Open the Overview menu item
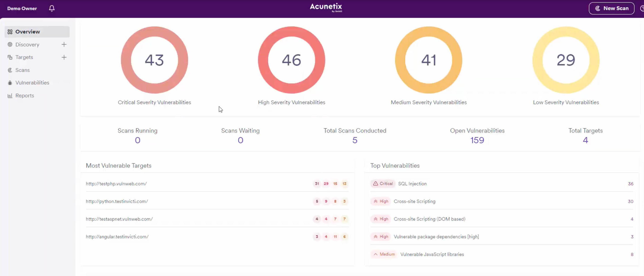The image size is (644, 276). coord(37,32)
